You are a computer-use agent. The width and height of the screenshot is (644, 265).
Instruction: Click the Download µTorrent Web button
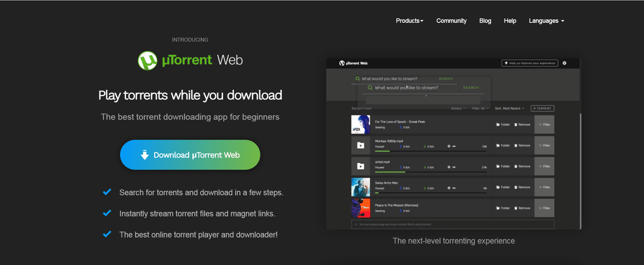click(x=190, y=155)
